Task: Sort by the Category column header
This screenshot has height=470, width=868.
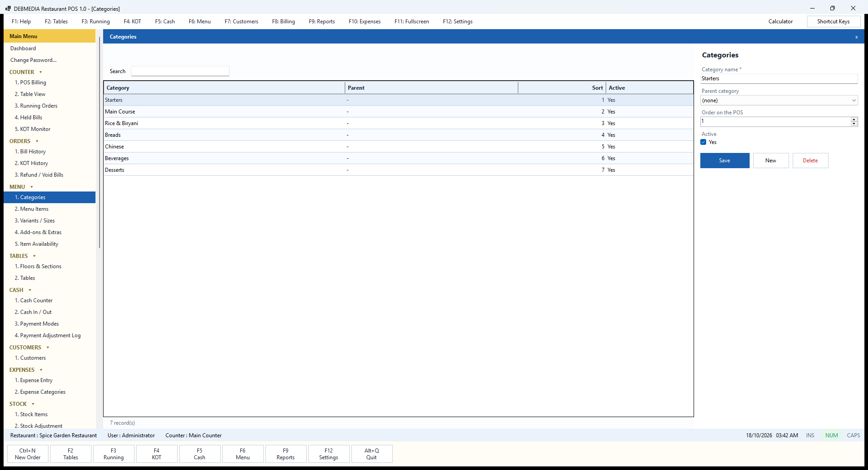Action: pyautogui.click(x=224, y=88)
